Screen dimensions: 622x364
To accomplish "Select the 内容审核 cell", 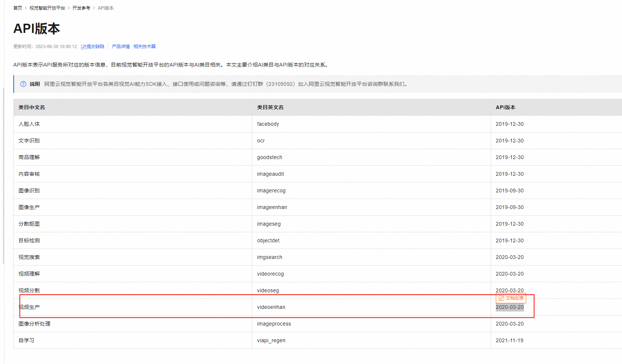I will pos(133,174).
